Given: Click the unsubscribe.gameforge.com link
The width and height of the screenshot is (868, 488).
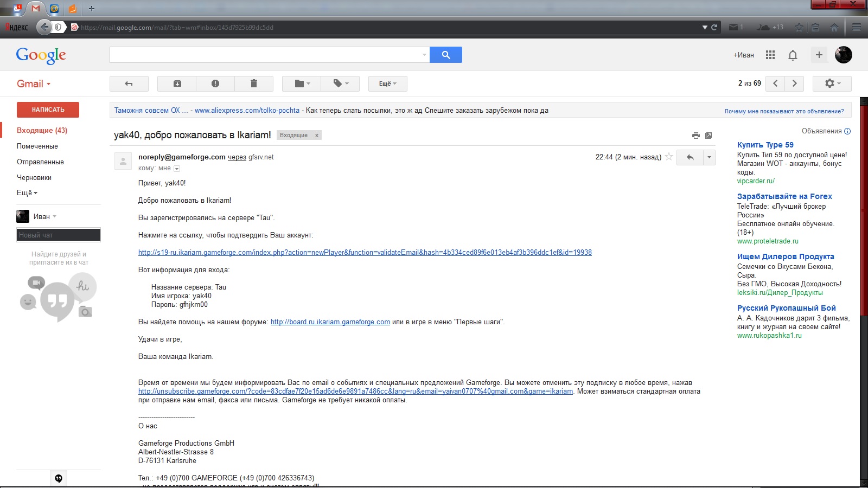Looking at the screenshot, I should pos(355,391).
